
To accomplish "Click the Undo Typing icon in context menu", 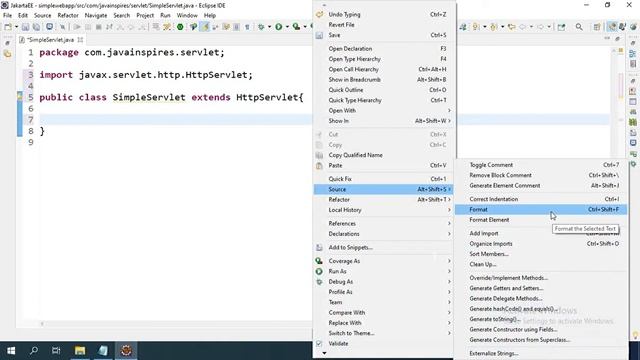I will point(319,14).
